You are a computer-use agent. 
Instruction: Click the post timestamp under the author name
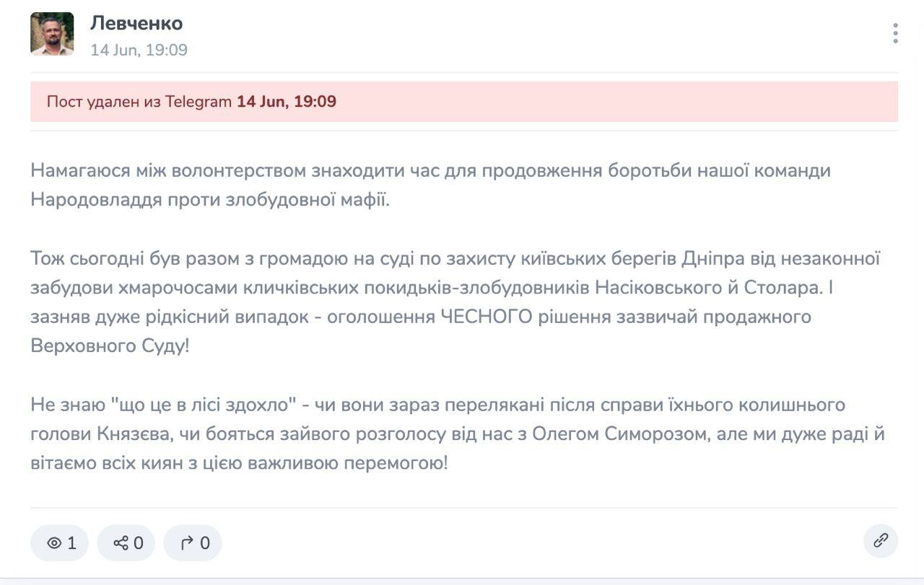click(x=139, y=50)
